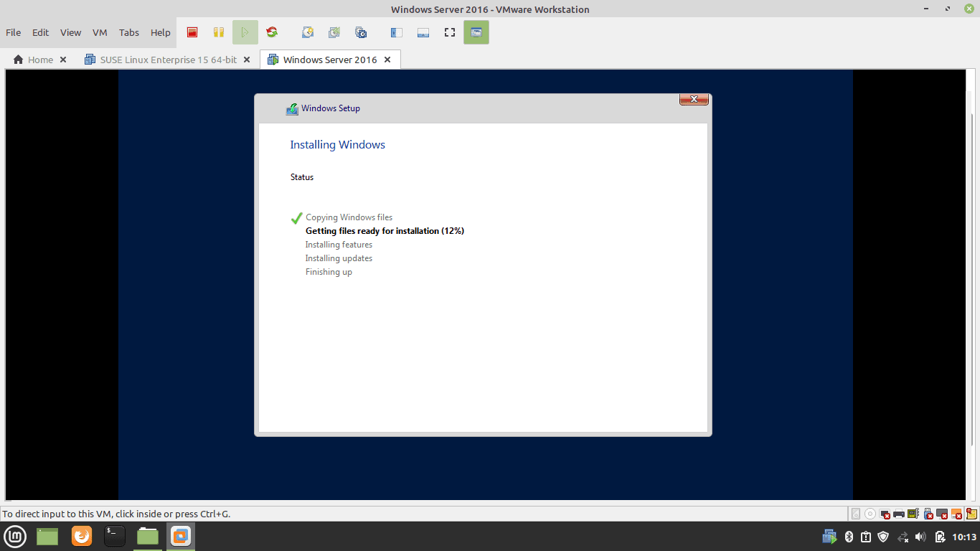Open the File menu
Image resolution: width=980 pixels, height=551 pixels.
13,32
